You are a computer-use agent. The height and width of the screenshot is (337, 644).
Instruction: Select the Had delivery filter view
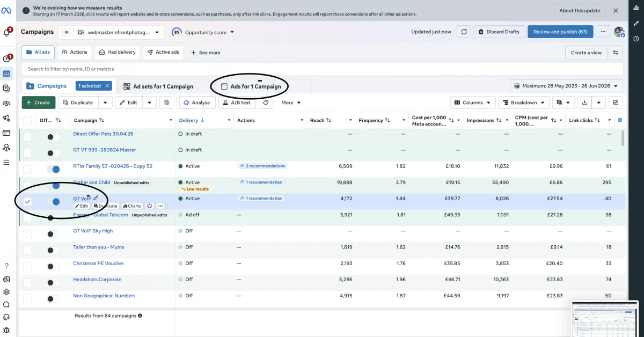click(x=118, y=52)
